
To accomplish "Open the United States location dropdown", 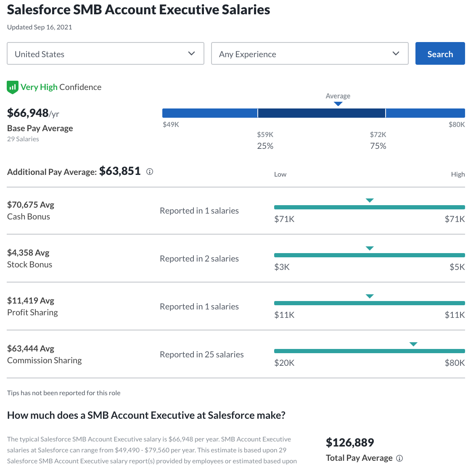I will click(x=106, y=53).
